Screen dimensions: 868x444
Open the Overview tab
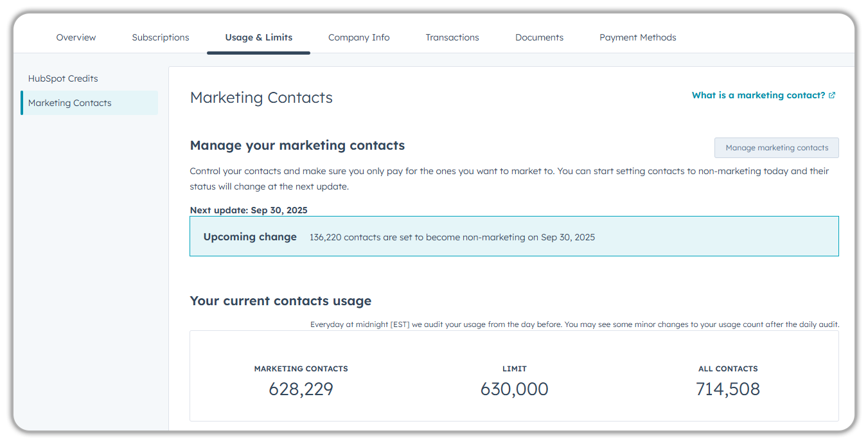tap(76, 37)
